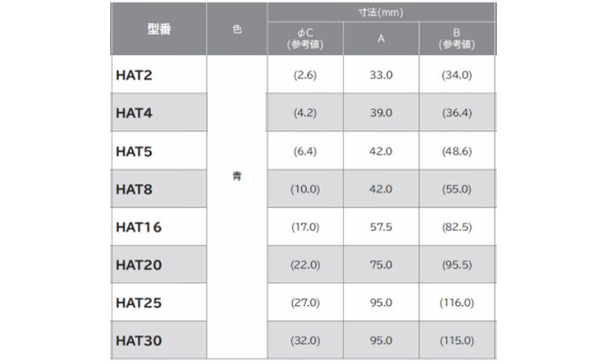Select the (36.4) value in HAT4 row
The height and width of the screenshot is (364, 607).
click(456, 113)
